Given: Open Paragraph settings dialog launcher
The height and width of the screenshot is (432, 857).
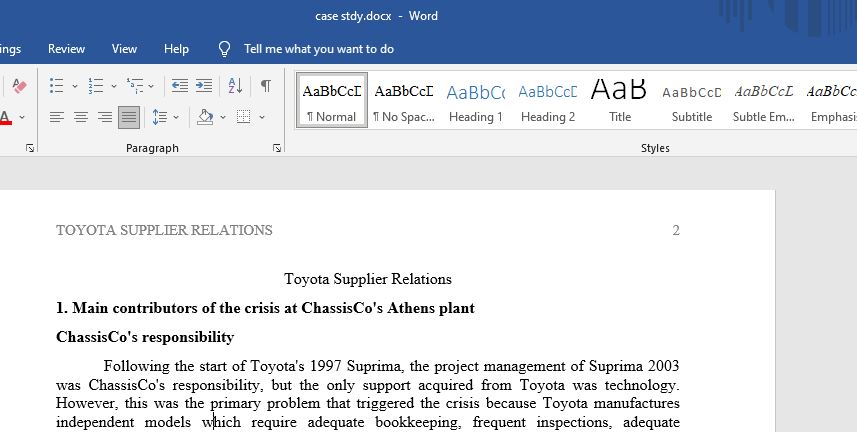Looking at the screenshot, I should tap(277, 148).
